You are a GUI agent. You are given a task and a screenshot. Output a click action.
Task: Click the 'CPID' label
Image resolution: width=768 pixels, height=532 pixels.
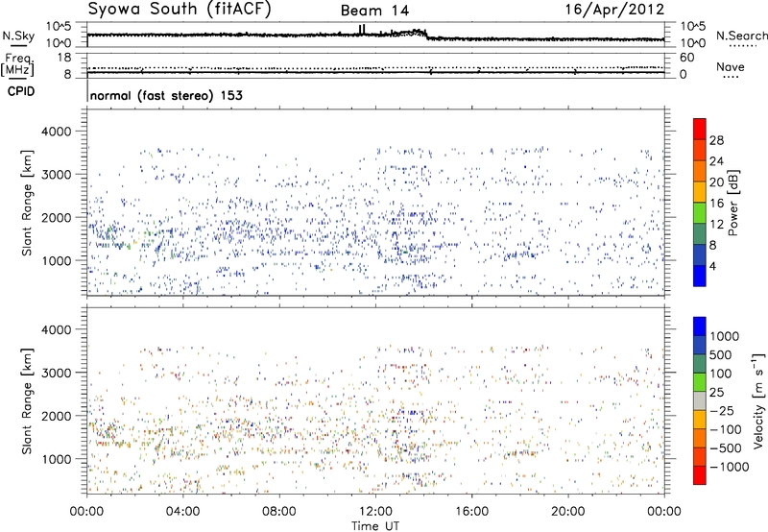point(21,91)
